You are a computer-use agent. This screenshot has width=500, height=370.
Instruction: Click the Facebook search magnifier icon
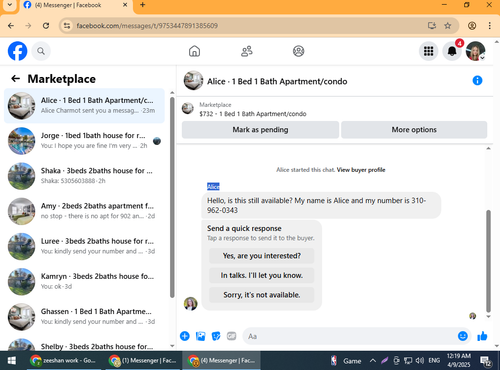(41, 51)
